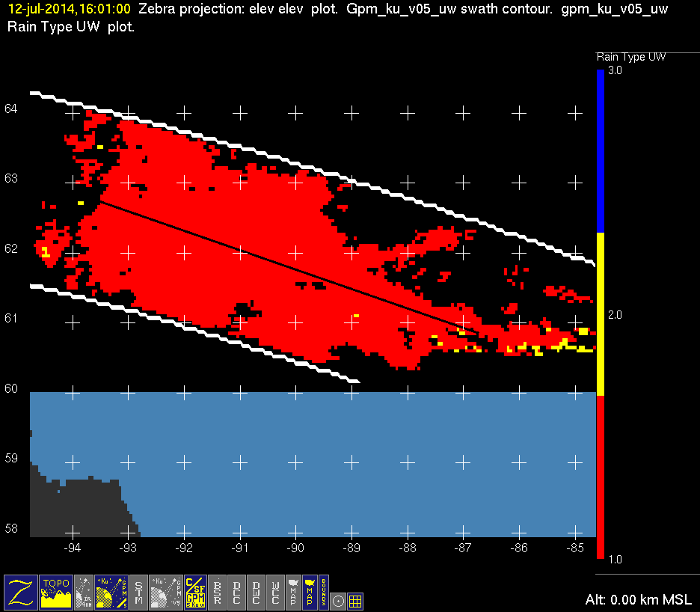Viewport: 700px width, 612px height.
Task: Click the grid icon at toolbar end
Action: tap(356, 600)
